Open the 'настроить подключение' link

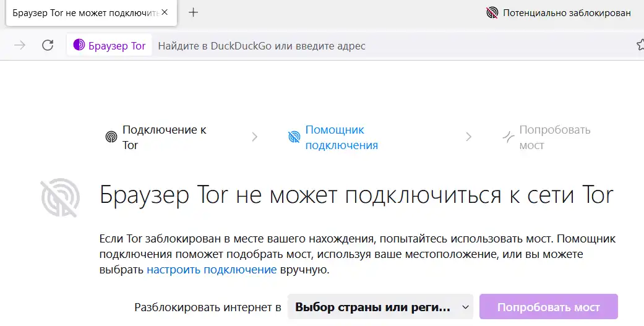[212, 270]
